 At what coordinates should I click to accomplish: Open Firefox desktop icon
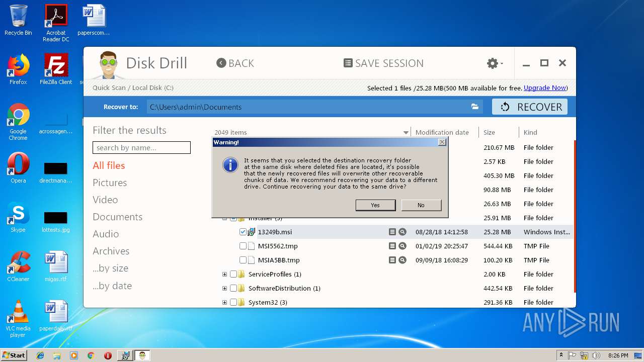[x=18, y=69]
